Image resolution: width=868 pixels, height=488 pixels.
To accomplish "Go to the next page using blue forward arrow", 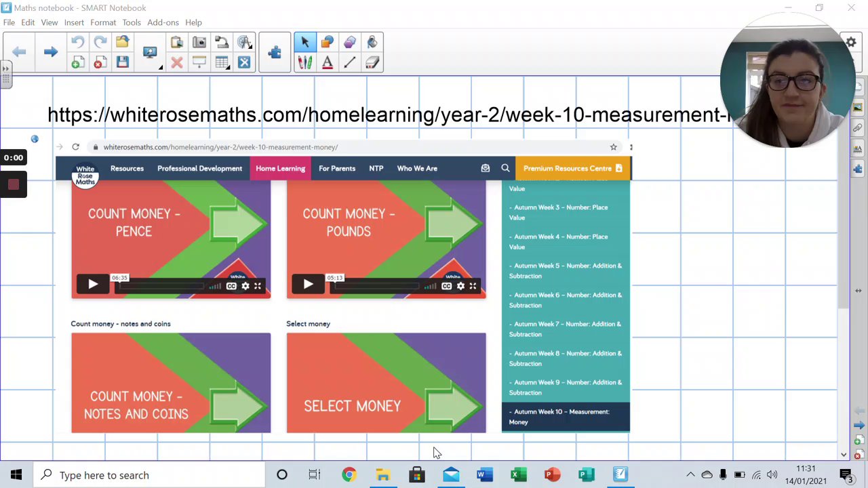I will pyautogui.click(x=51, y=52).
